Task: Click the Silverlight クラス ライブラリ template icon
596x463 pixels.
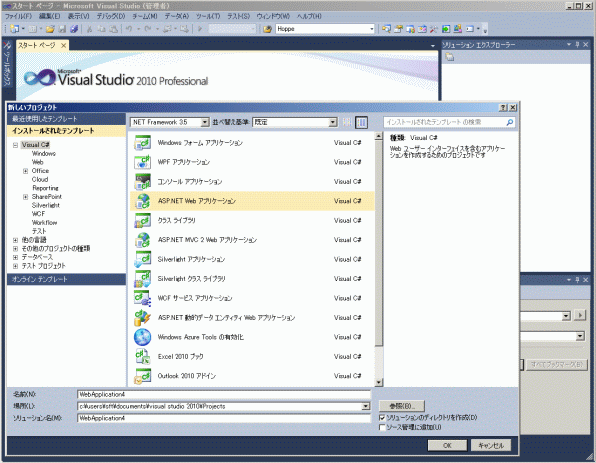Action: (143, 279)
